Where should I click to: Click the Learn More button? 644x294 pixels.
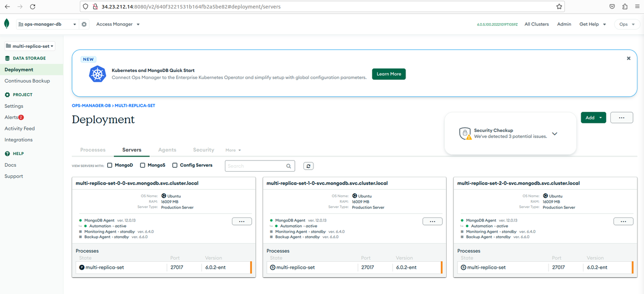[x=389, y=74]
